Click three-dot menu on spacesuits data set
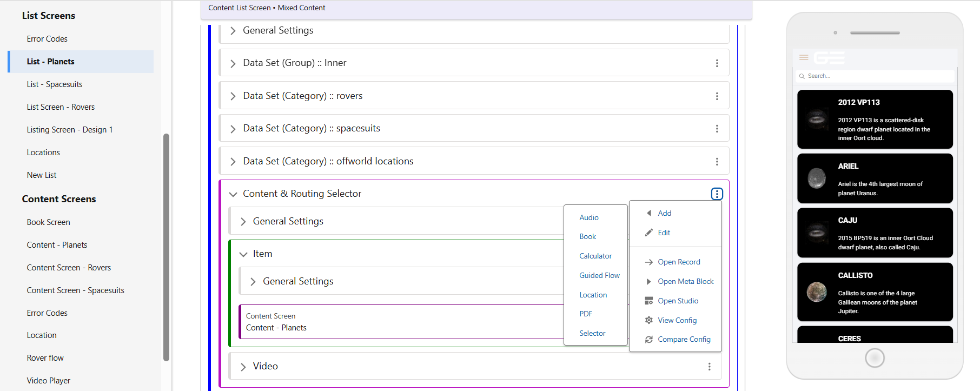 [717, 129]
